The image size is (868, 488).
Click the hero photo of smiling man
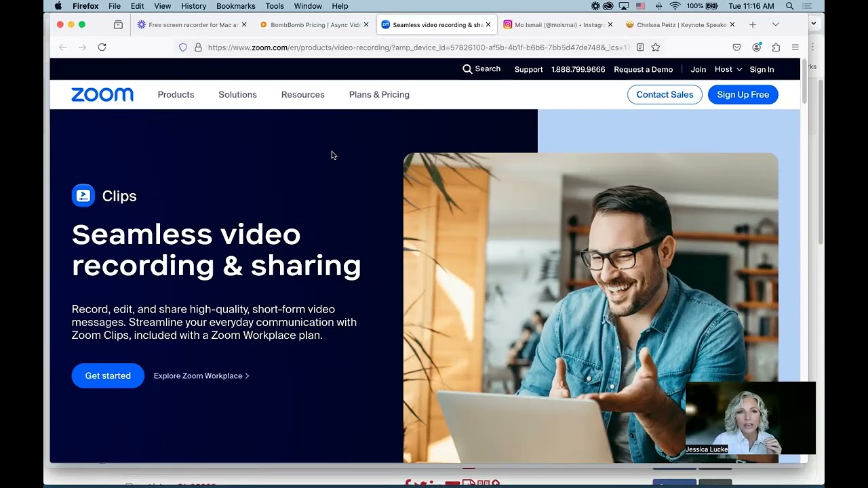tap(591, 308)
